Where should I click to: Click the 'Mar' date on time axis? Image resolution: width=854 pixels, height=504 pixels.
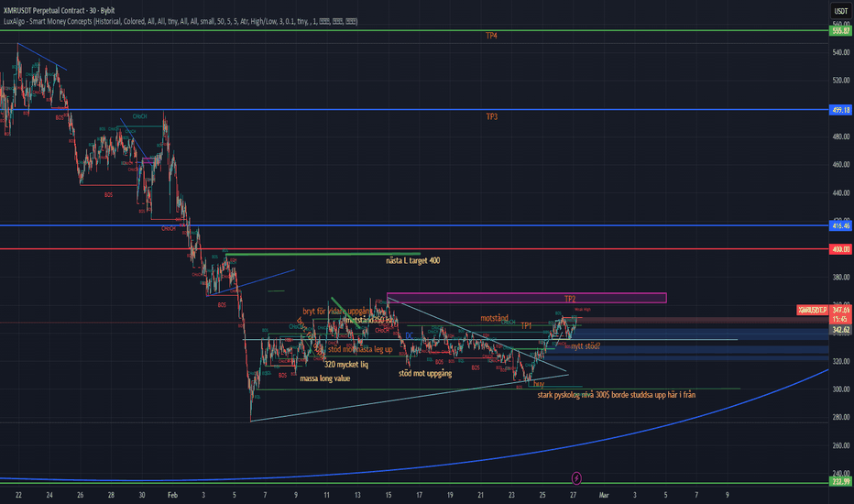coord(603,495)
